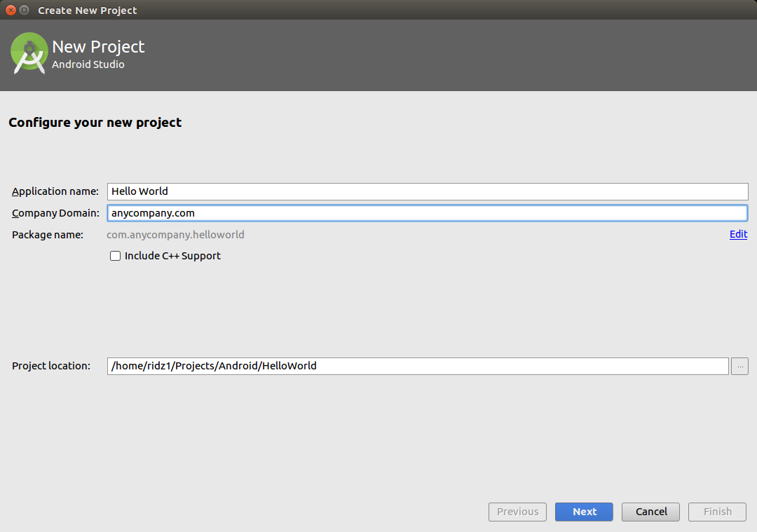Image resolution: width=757 pixels, height=532 pixels.
Task: Click the Edit link for package name
Action: [738, 234]
